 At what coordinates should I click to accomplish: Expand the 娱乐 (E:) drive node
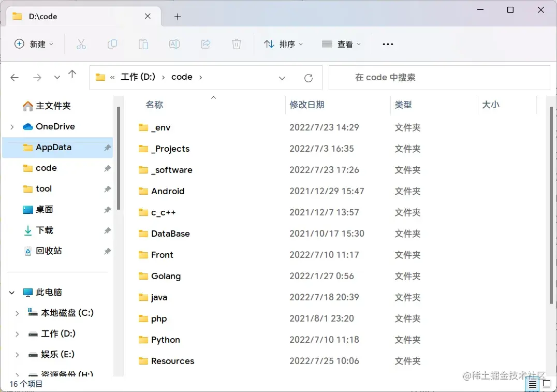tap(17, 354)
